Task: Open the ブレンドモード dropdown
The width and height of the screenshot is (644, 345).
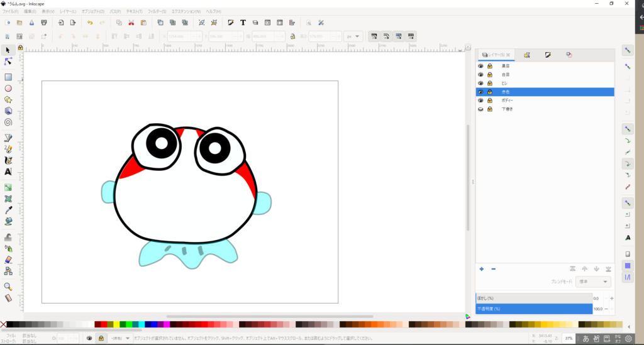Action: coord(594,282)
